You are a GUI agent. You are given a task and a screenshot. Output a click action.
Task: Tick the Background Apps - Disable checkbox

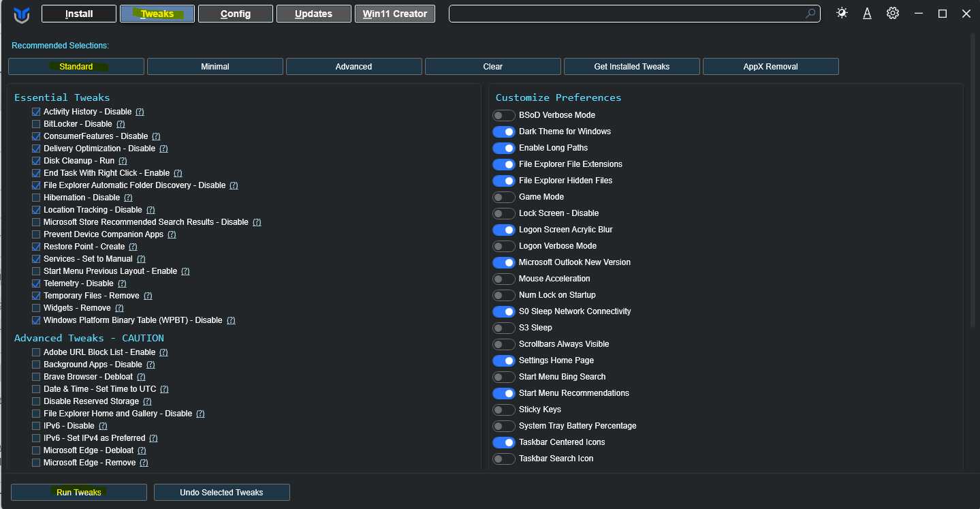point(36,365)
